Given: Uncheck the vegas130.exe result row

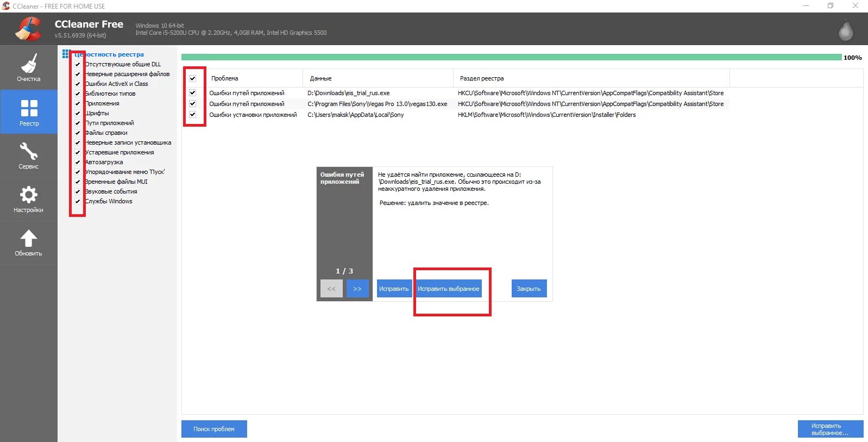Looking at the screenshot, I should 192,104.
